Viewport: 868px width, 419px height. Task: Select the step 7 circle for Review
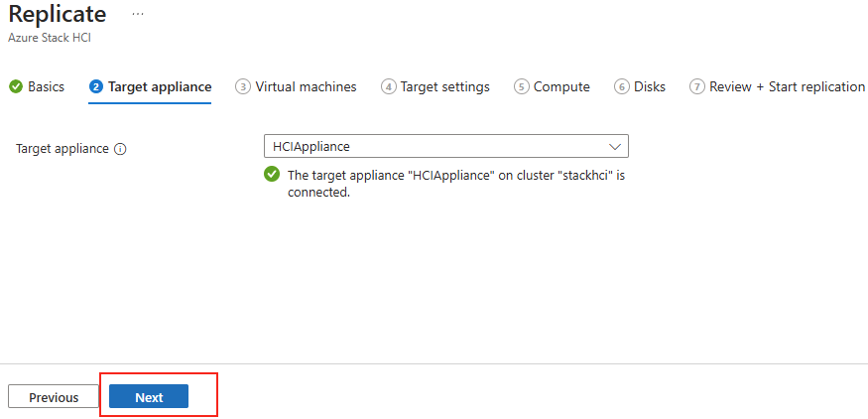[697, 87]
